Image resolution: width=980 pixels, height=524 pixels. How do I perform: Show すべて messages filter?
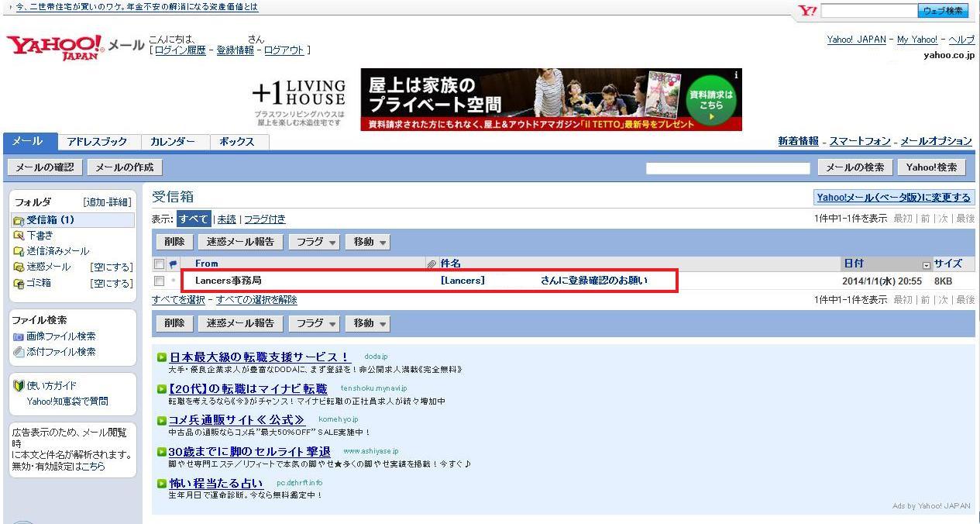click(x=193, y=219)
